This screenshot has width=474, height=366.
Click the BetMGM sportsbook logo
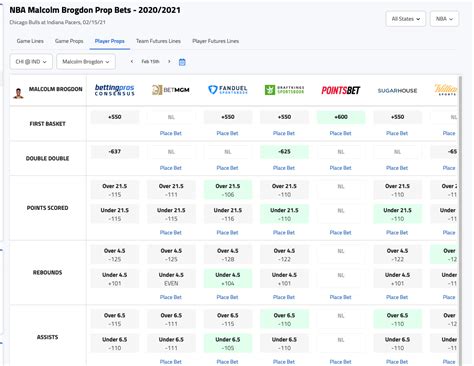pos(171,90)
